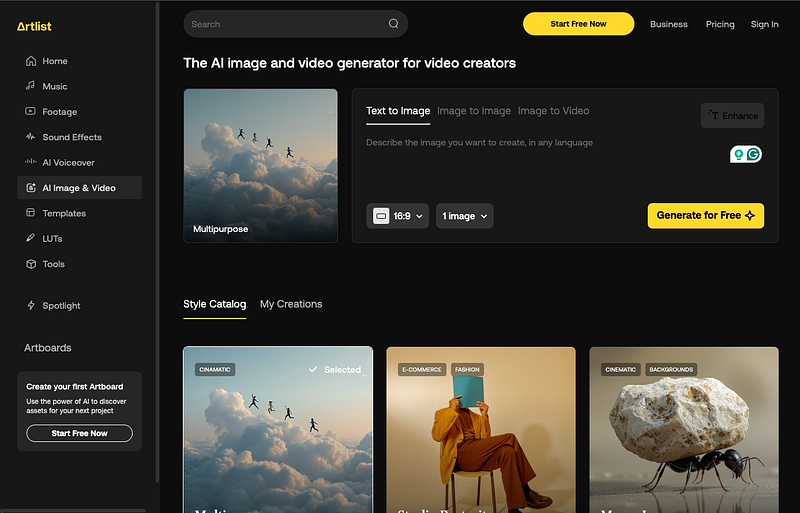Open Sound Effects section
This screenshot has height=513, width=800.
point(71,137)
